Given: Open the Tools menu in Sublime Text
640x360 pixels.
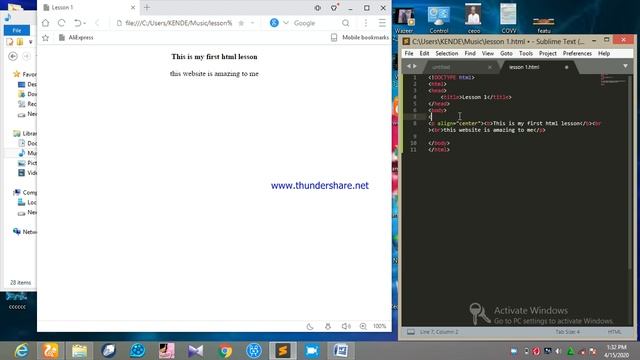Looking at the screenshot, I should pos(526,53).
